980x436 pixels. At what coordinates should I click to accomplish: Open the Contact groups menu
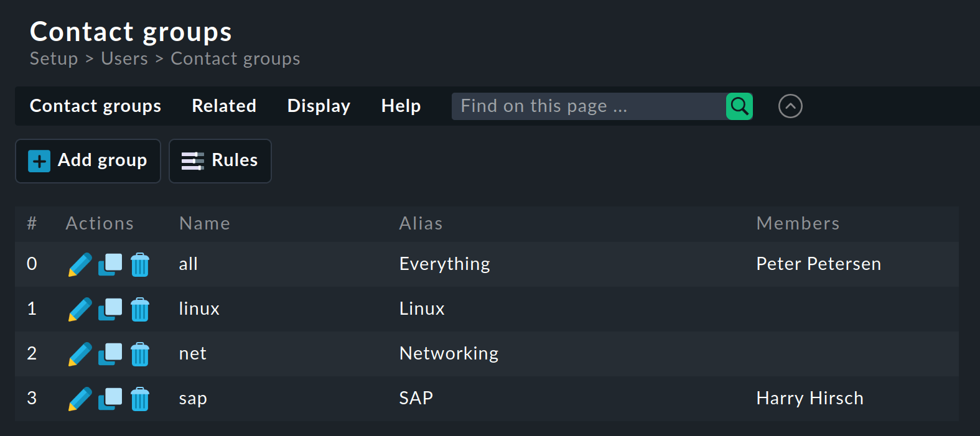(x=95, y=106)
